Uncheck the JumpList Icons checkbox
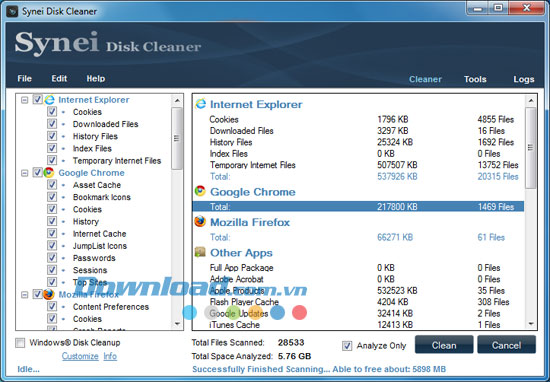The image size is (550, 382). (x=52, y=246)
